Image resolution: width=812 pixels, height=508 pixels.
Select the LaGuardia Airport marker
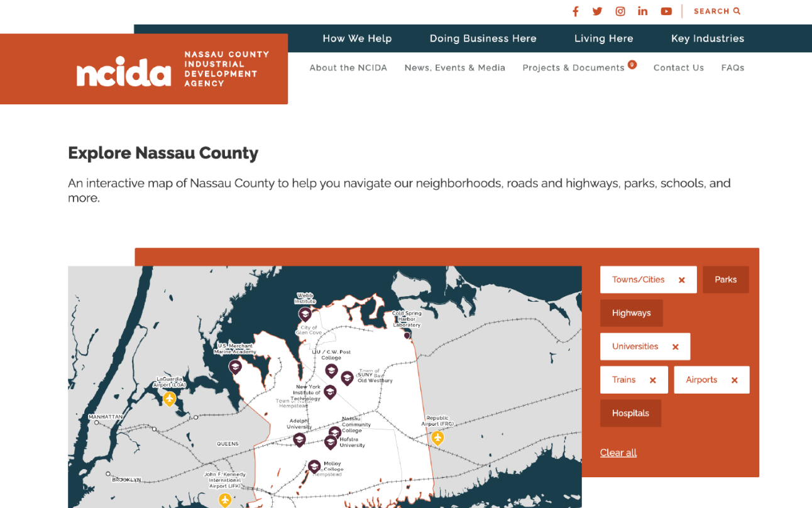(169, 399)
